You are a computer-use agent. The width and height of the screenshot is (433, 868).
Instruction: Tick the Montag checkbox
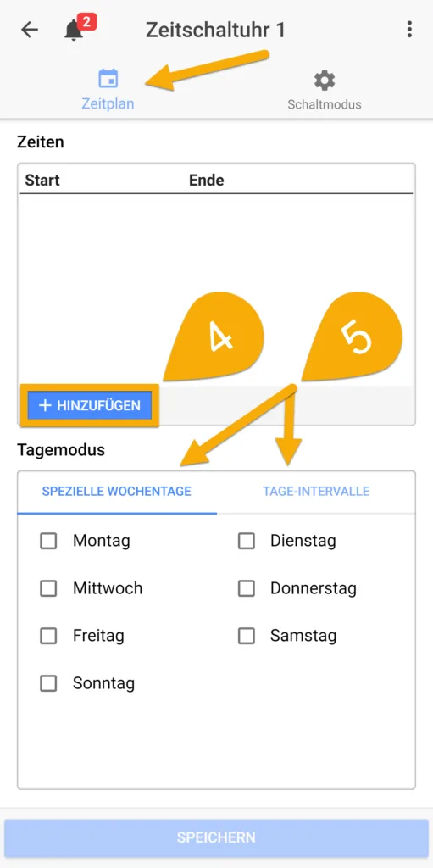click(x=49, y=541)
